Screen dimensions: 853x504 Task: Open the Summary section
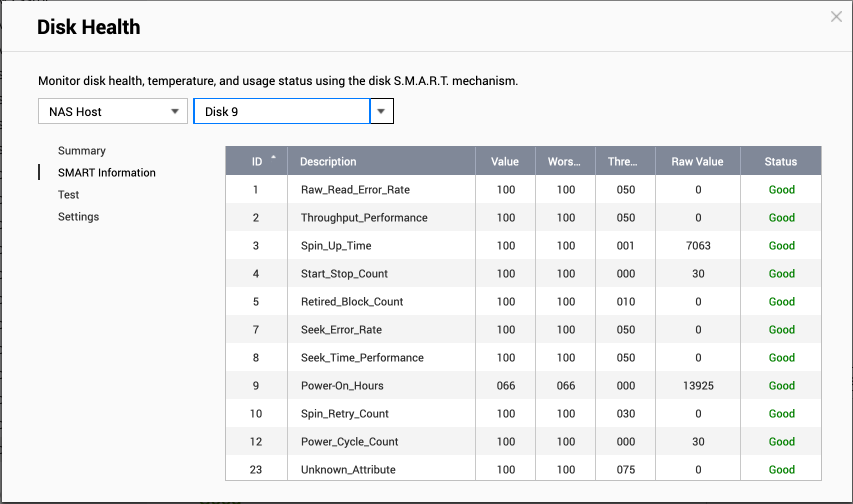(82, 150)
